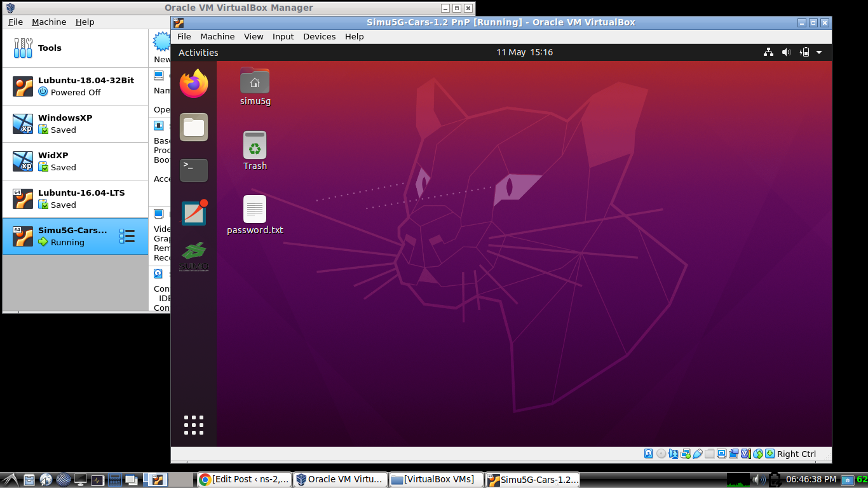Click the recording indicator in VM status bar
868x488 pixels.
[x=733, y=454]
